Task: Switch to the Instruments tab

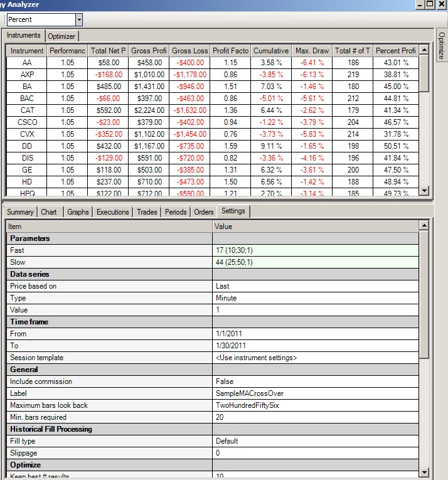Action: [x=24, y=35]
